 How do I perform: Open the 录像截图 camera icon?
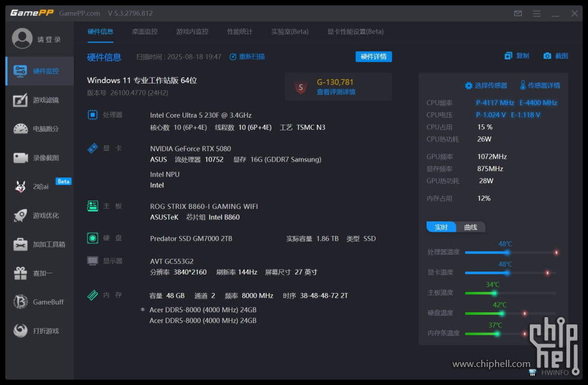(20, 157)
